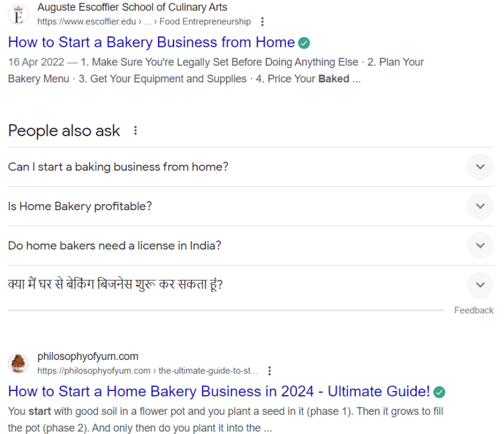
Task: Click the philosophyofyum.com breadcrumb URL
Action: 147,370
